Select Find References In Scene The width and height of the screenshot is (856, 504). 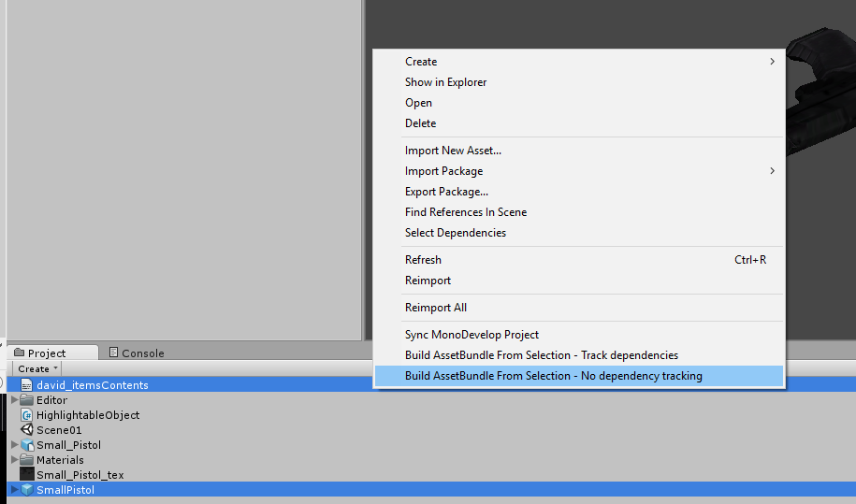coord(579,212)
